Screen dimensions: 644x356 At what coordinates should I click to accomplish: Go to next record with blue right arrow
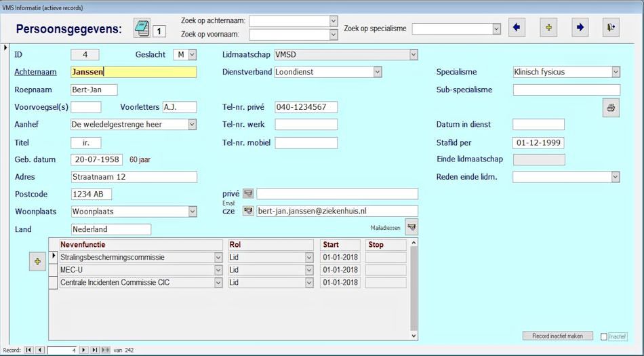pos(580,28)
